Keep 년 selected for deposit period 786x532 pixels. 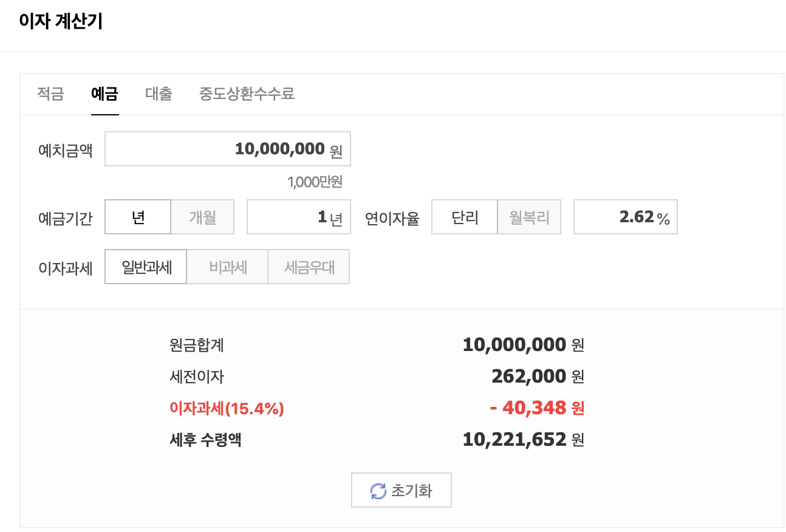137,216
